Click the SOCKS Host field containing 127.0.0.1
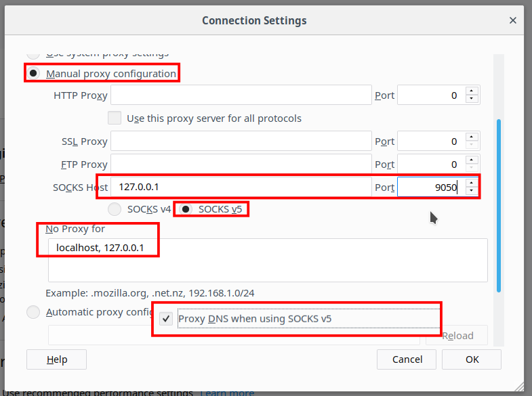The height and width of the screenshot is (396, 532). pos(241,187)
